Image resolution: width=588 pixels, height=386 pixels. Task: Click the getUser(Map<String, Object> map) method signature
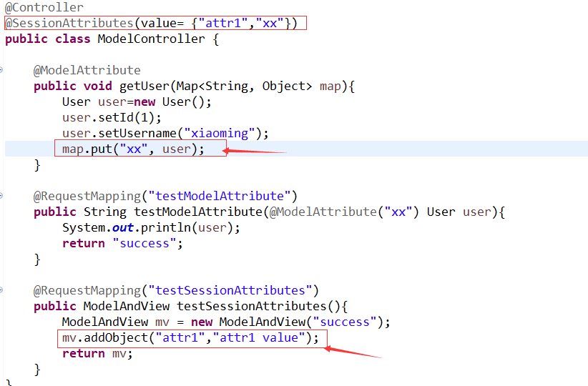195,86
